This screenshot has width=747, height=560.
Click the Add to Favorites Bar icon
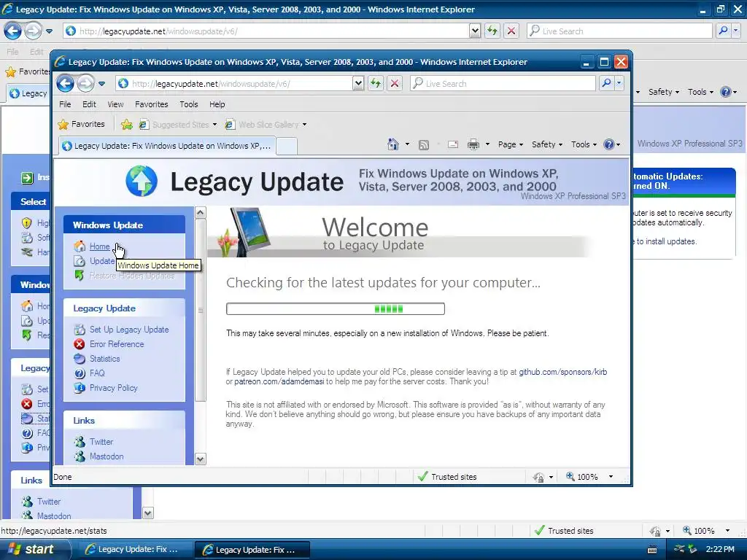[x=127, y=125]
